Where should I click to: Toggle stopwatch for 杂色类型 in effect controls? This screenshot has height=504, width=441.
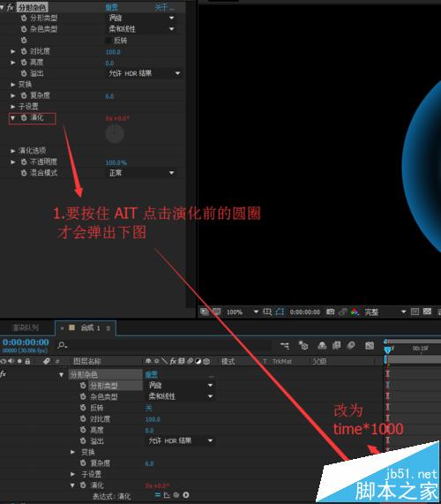pyautogui.click(x=24, y=29)
